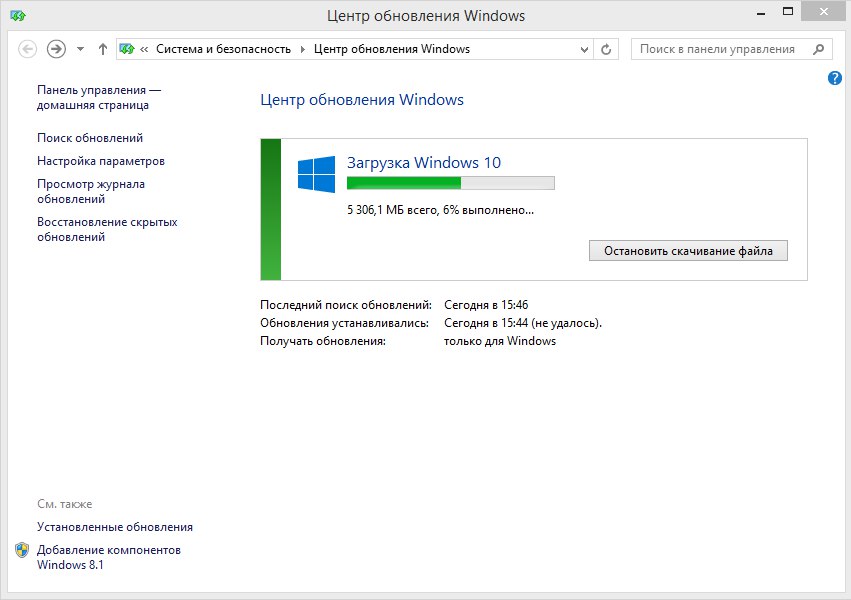Click the green download progress bar

450,183
